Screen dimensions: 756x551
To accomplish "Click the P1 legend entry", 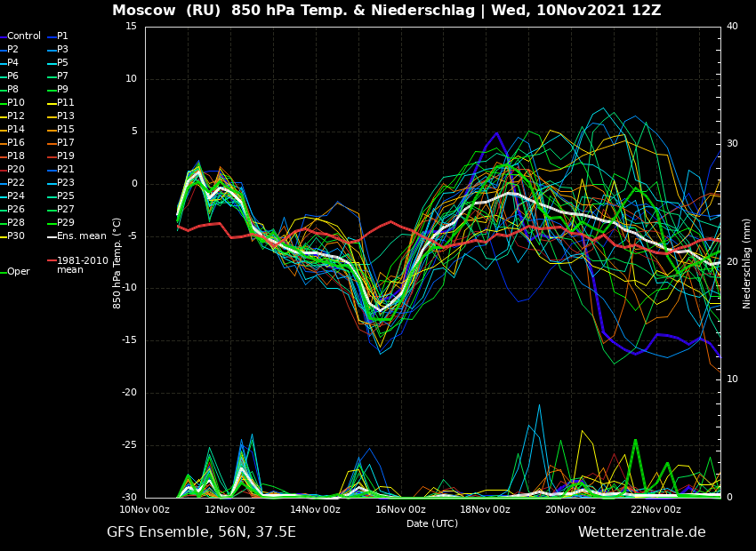I will click(x=62, y=36).
